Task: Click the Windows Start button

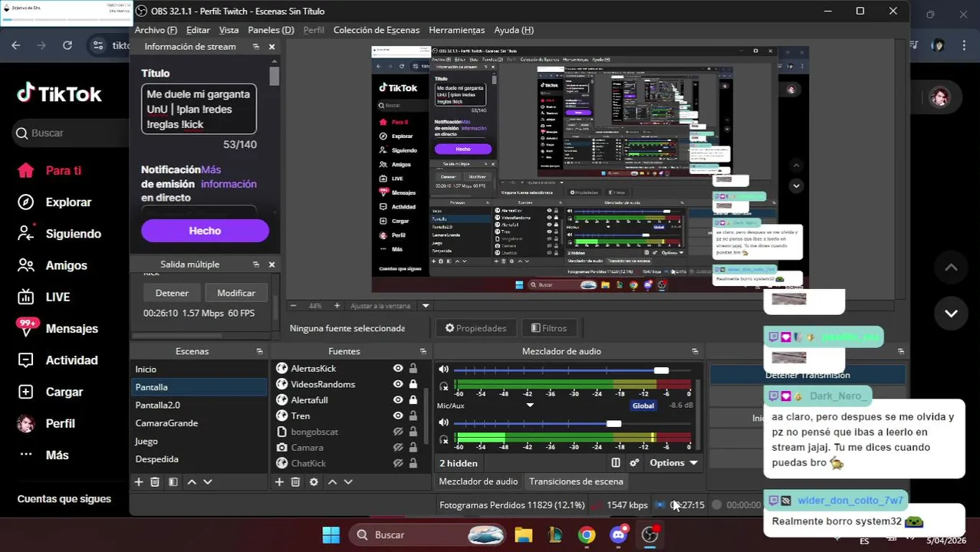Action: pos(331,534)
